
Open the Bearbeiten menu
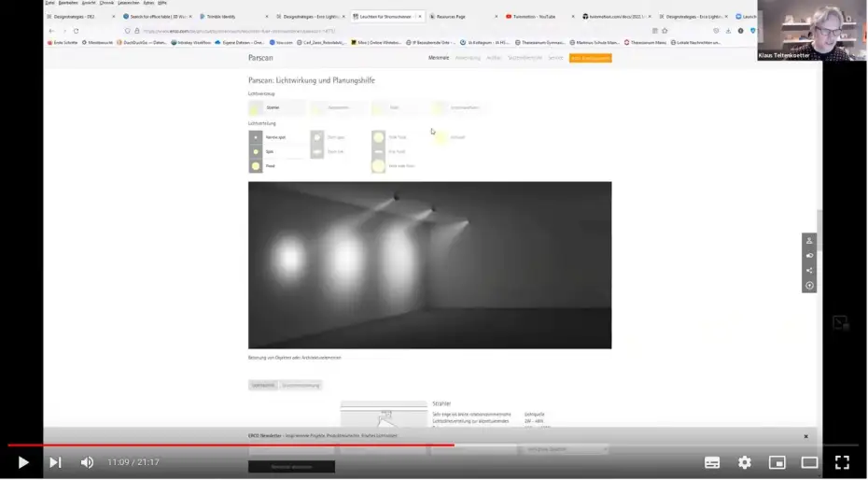point(68,3)
